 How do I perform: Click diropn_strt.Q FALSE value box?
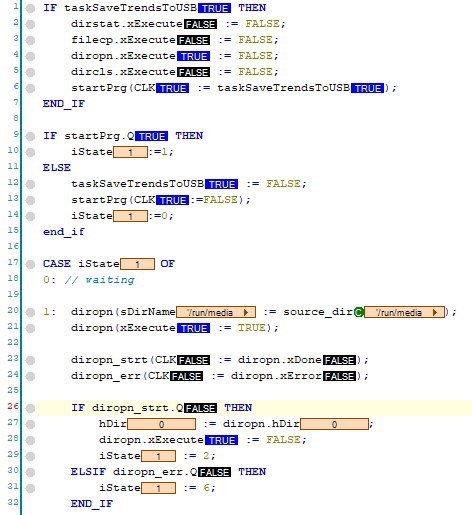pyautogui.click(x=201, y=408)
